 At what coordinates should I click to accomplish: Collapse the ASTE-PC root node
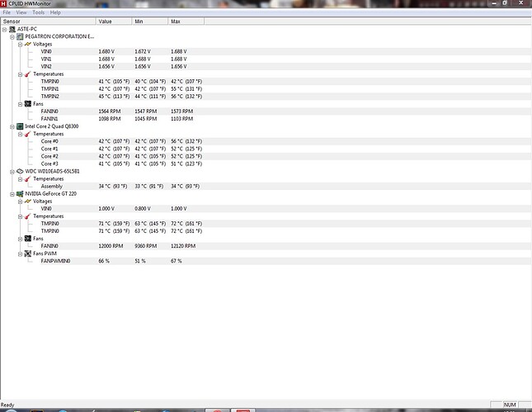(x=5, y=29)
